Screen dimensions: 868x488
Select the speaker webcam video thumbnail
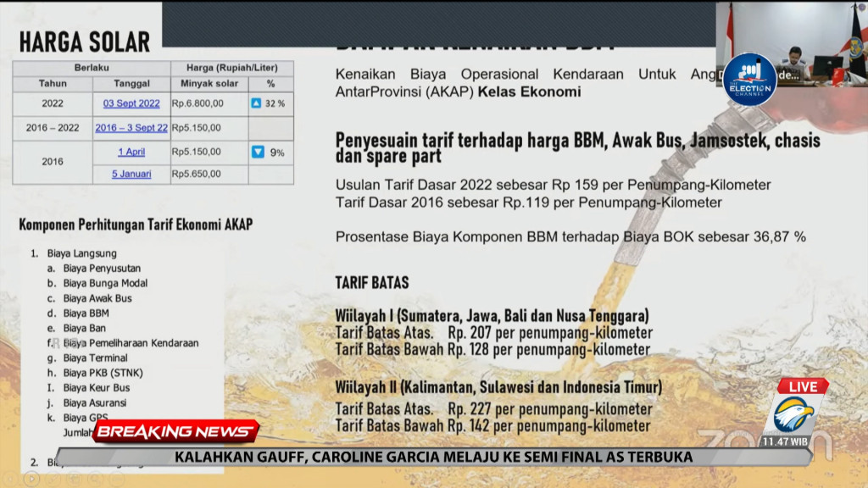coord(792,44)
